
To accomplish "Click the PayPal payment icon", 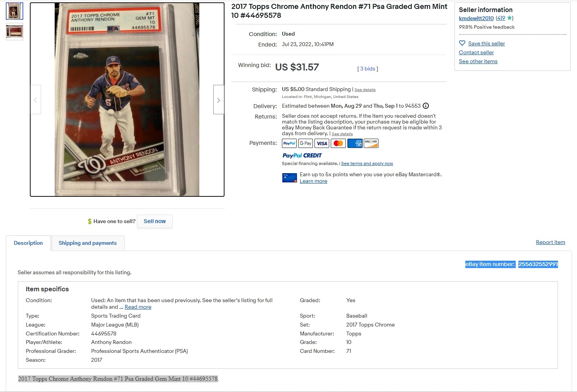I will [289, 143].
